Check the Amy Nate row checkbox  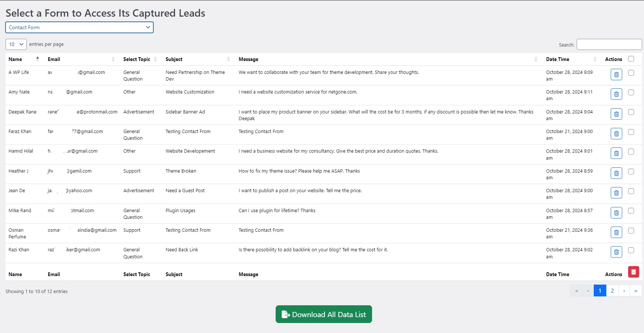631,92
